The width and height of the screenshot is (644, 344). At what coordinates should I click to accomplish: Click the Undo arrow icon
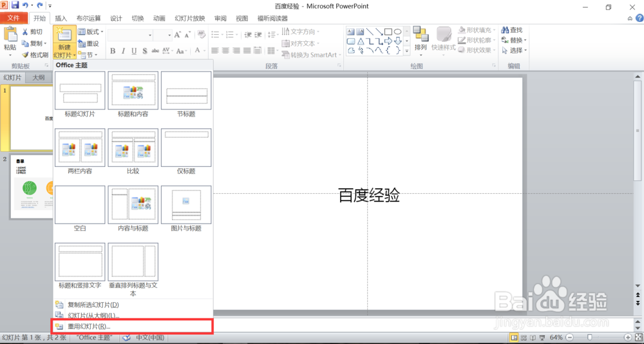(x=26, y=6)
